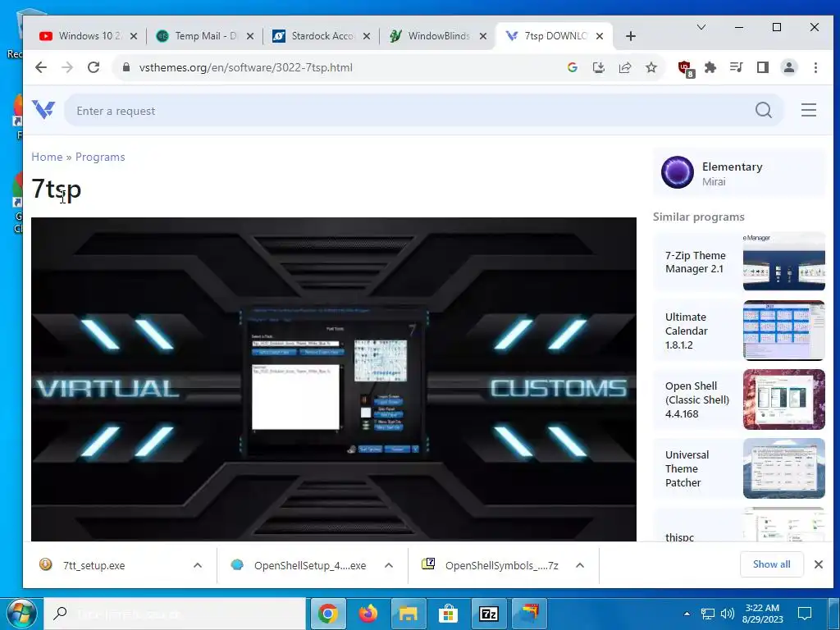Close the Temp Mail tab
The height and width of the screenshot is (630, 840).
(250, 36)
